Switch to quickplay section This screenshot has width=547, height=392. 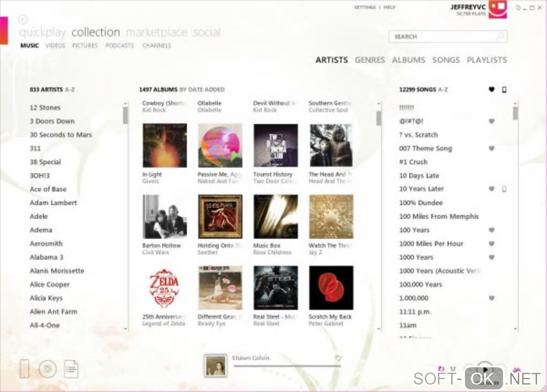42,32
